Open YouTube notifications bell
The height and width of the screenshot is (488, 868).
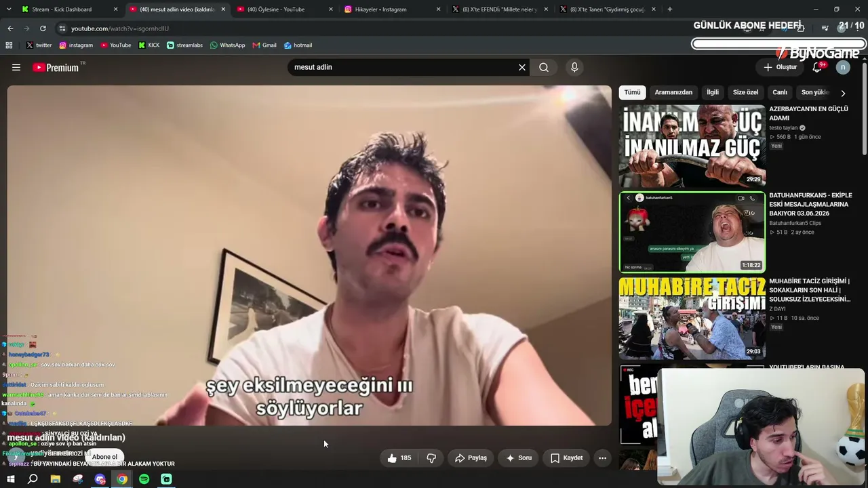[817, 67]
